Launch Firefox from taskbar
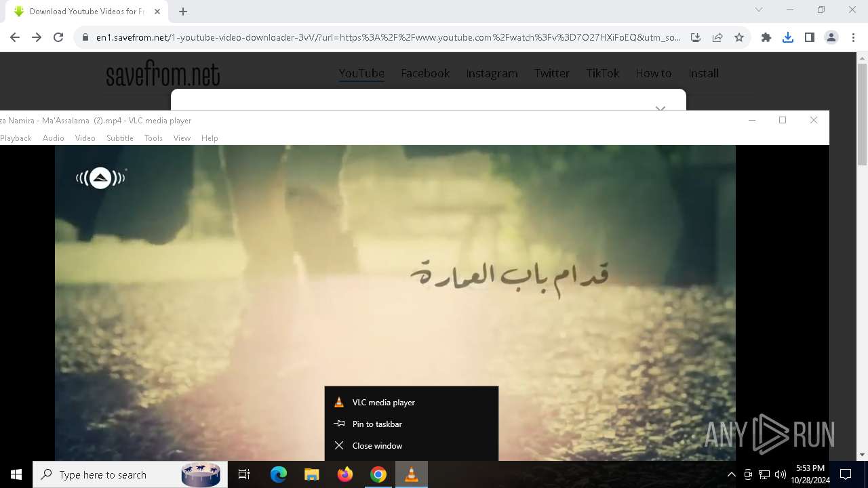Viewport: 868px width, 488px height. [x=345, y=474]
